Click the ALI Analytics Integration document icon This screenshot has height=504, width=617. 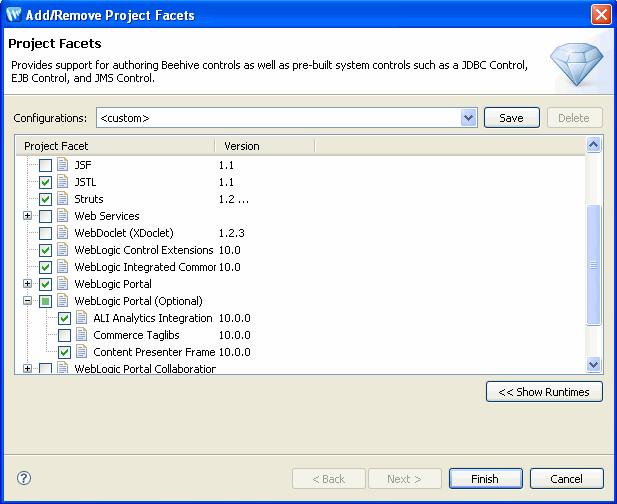[x=81, y=317]
